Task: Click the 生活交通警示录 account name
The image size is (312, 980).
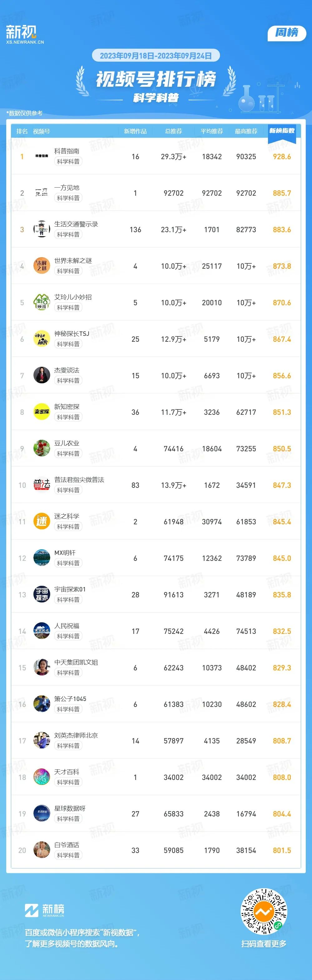Action: point(76,224)
